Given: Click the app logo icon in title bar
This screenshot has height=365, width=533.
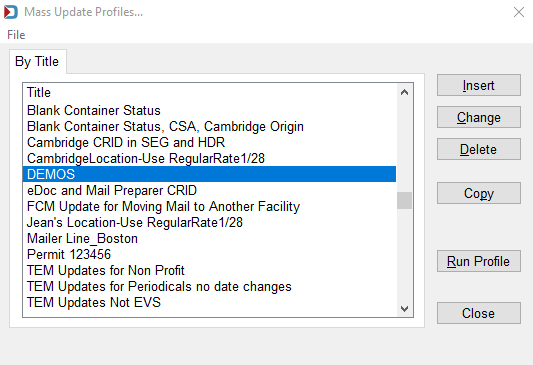Looking at the screenshot, I should point(11,12).
